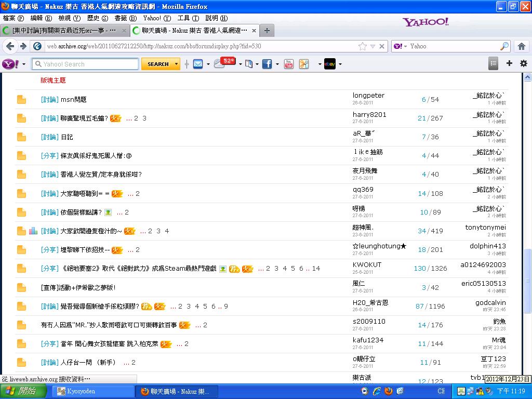Click the add (plus) button on Yahoo toolbar
Screen dimensions: 532x399
tap(509, 63)
